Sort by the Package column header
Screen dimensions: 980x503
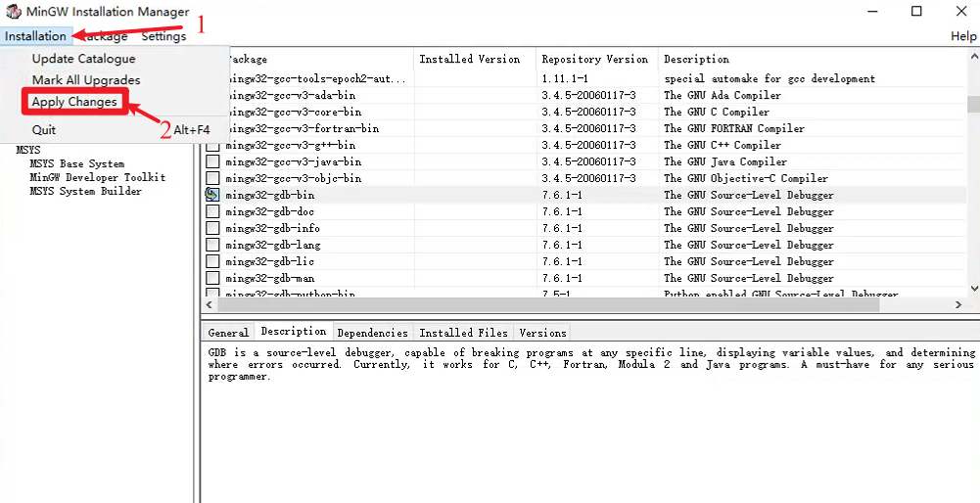pyautogui.click(x=308, y=60)
